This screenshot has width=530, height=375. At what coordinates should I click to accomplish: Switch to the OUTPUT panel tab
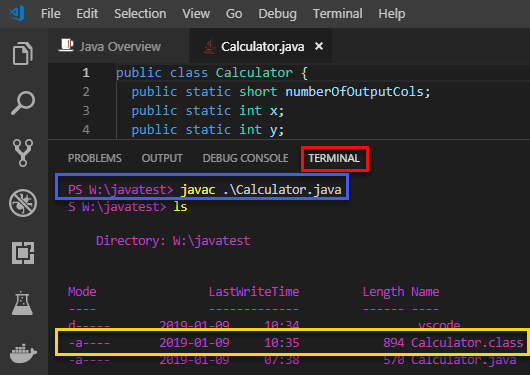click(x=162, y=158)
